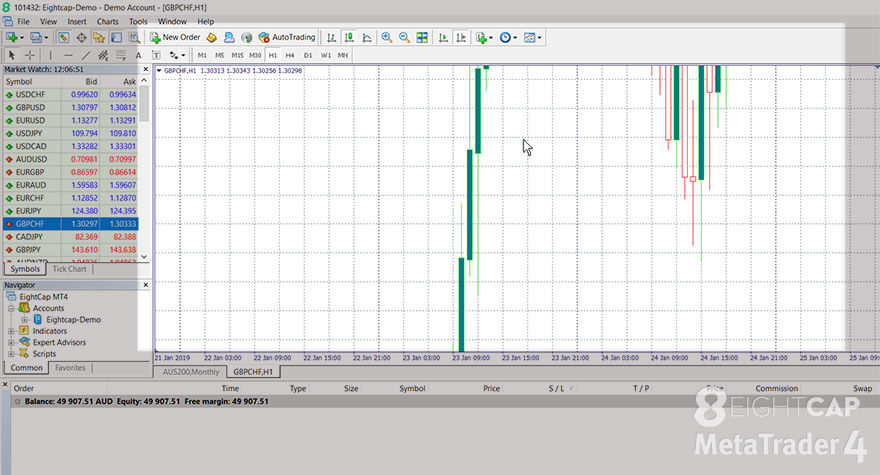Select the USDJPY row in Market Watch
The width and height of the screenshot is (880, 475).
coord(71,133)
